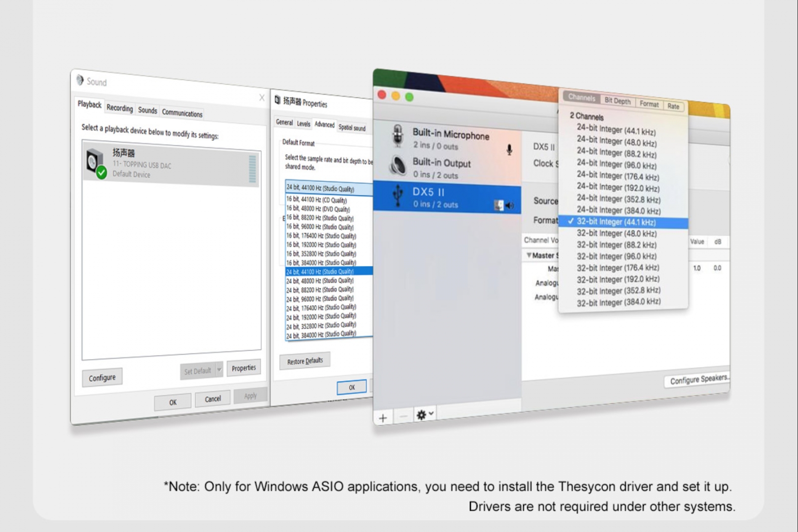Image resolution: width=798 pixels, height=532 pixels.
Task: Click the green zoom button of Audio Devices
Action: click(409, 97)
